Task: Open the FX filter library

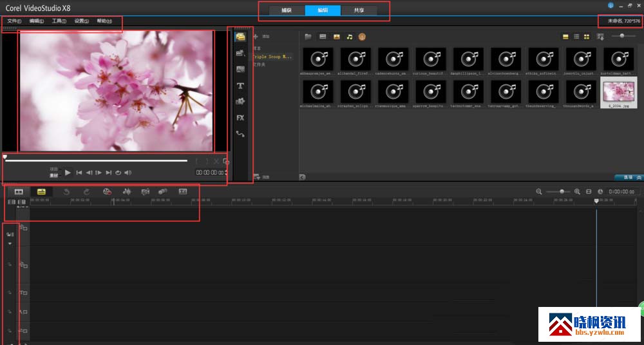Action: 240,118
